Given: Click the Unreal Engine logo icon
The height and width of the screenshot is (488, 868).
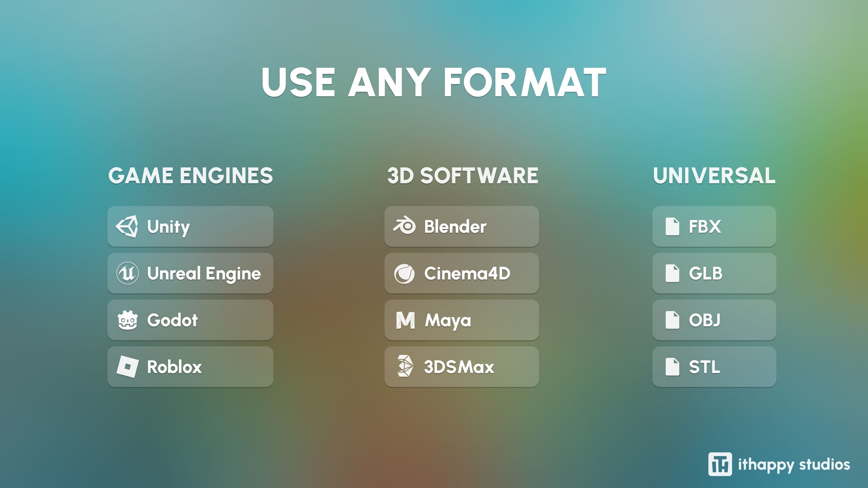Looking at the screenshot, I should (127, 273).
